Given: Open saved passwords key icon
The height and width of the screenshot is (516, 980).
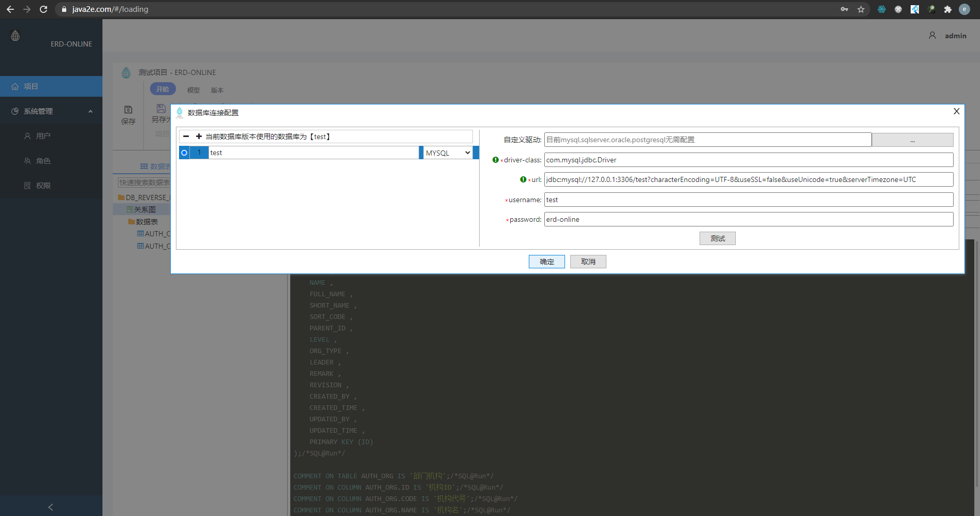Looking at the screenshot, I should coord(844,9).
